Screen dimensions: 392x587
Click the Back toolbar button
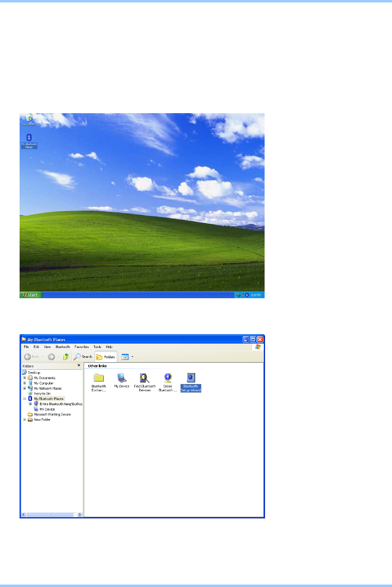coord(31,357)
